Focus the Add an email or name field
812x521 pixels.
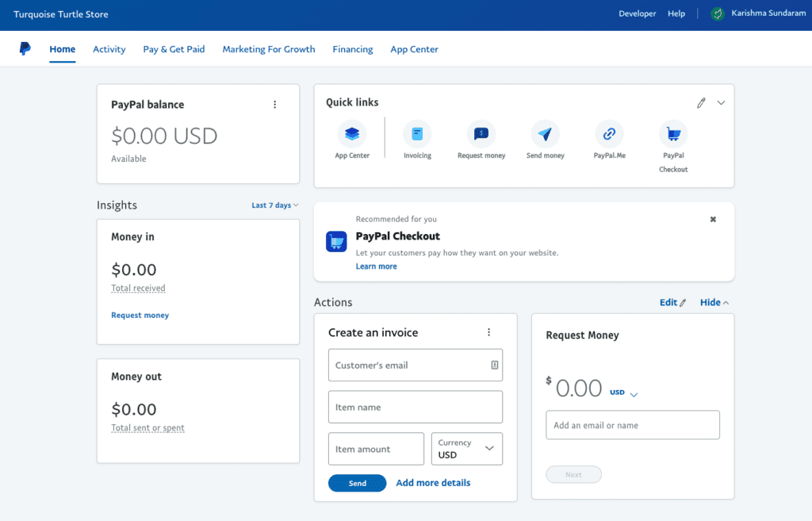[x=633, y=425]
